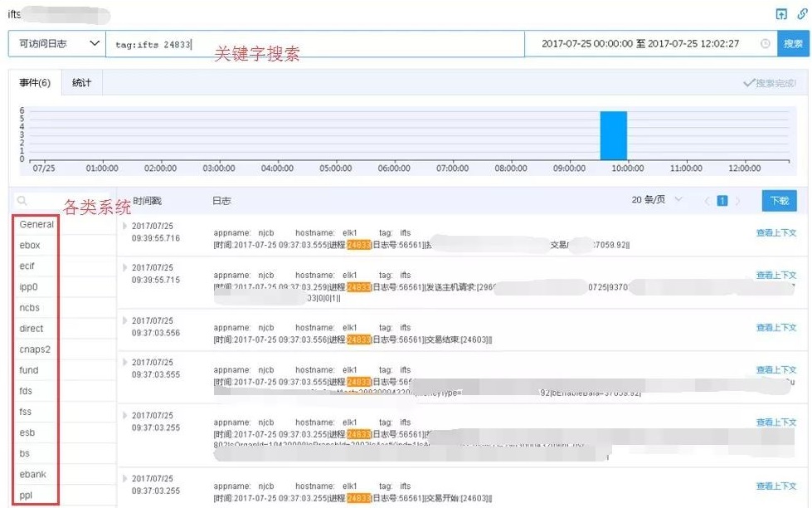Open 查看上下文 for the first log entry
The width and height of the screenshot is (812, 508).
pos(776,233)
